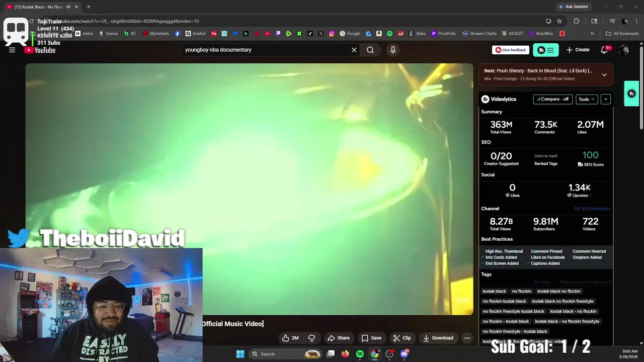644x362 pixels.
Task: Open a new browser tab with the plus
Action: [x=88, y=7]
